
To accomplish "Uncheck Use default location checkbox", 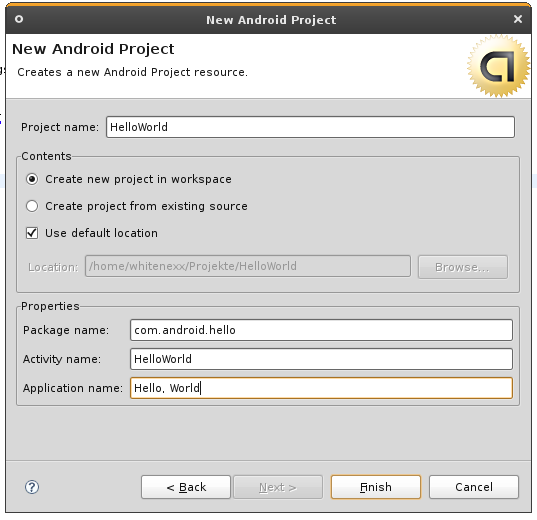I will click(x=32, y=233).
